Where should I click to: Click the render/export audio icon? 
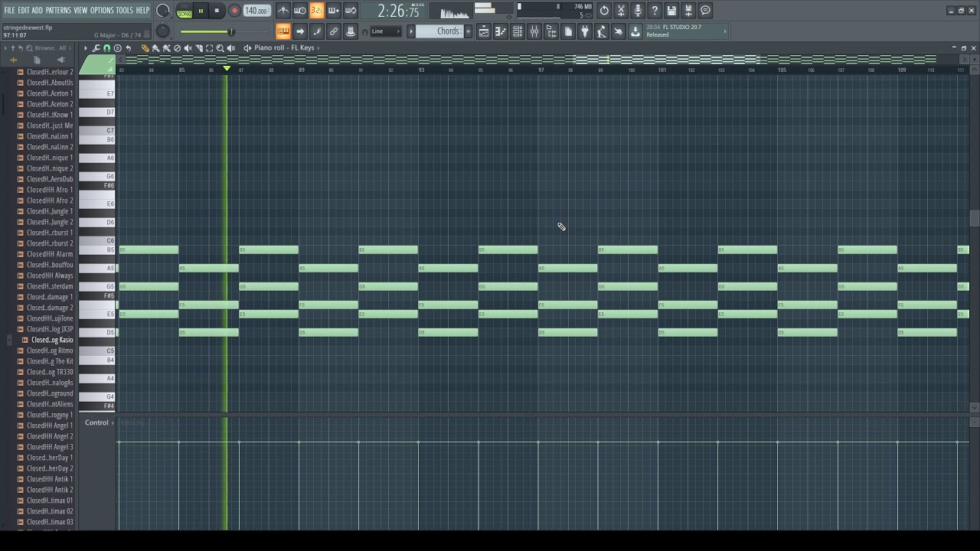coord(688,11)
